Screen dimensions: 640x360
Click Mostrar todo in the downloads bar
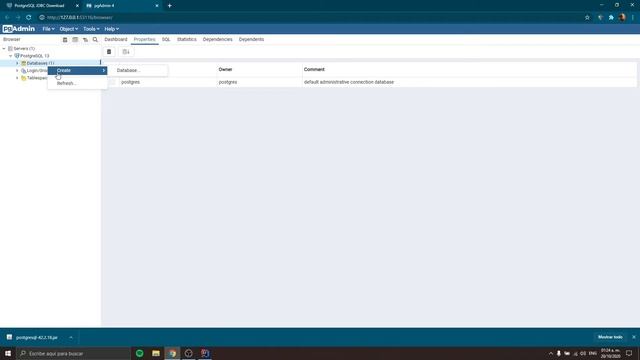click(610, 337)
